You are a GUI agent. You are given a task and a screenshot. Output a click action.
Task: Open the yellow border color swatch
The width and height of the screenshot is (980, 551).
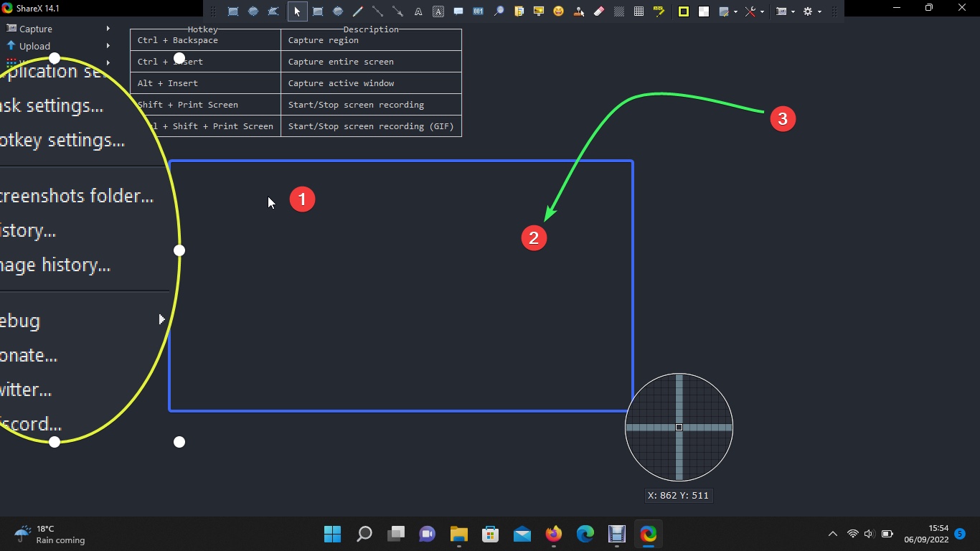684,11
